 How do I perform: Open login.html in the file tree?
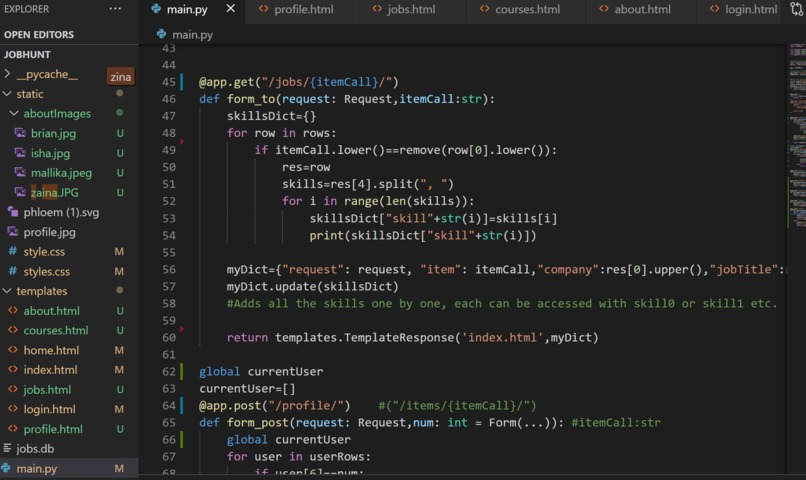coord(49,409)
